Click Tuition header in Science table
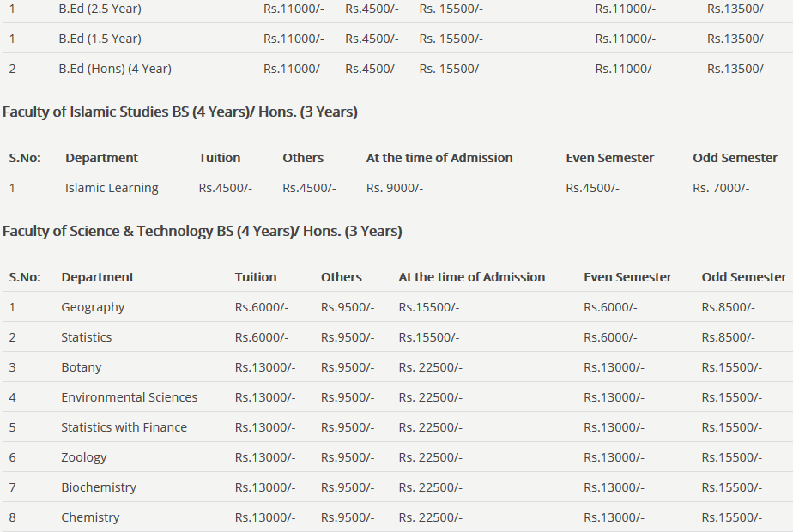This screenshot has height=532, width=793. click(x=256, y=277)
